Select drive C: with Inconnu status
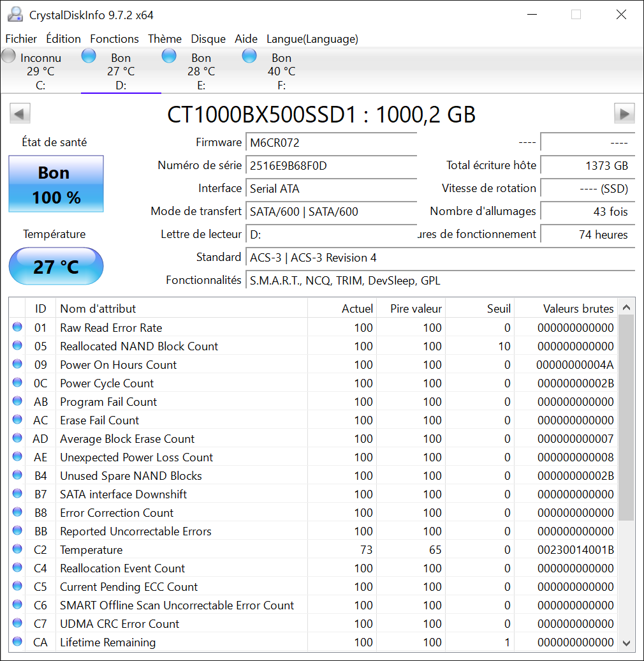Viewport: 644px width, 661px height. click(40, 71)
